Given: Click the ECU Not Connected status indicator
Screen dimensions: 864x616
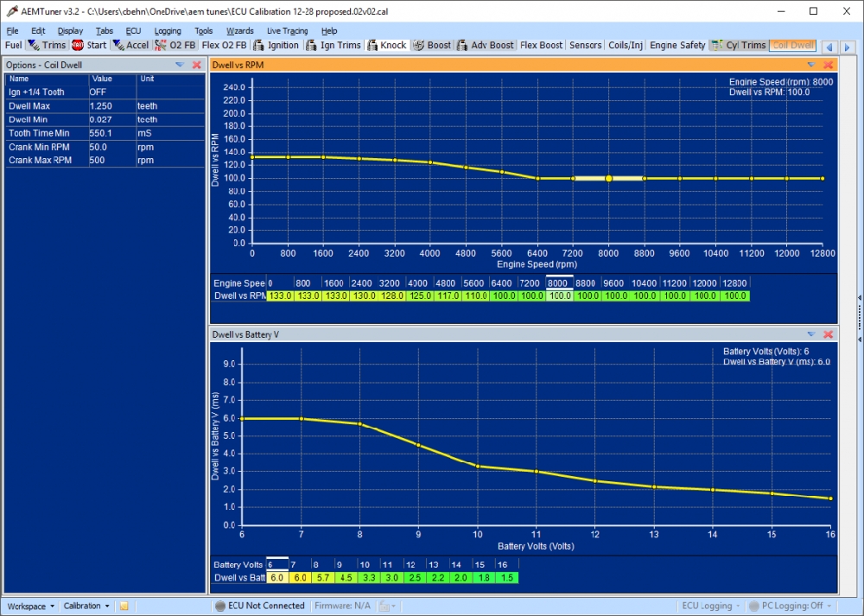Looking at the screenshot, I should (x=259, y=606).
